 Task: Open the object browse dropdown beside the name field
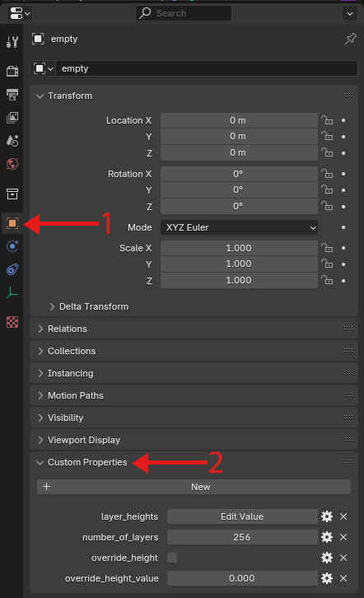(x=43, y=68)
